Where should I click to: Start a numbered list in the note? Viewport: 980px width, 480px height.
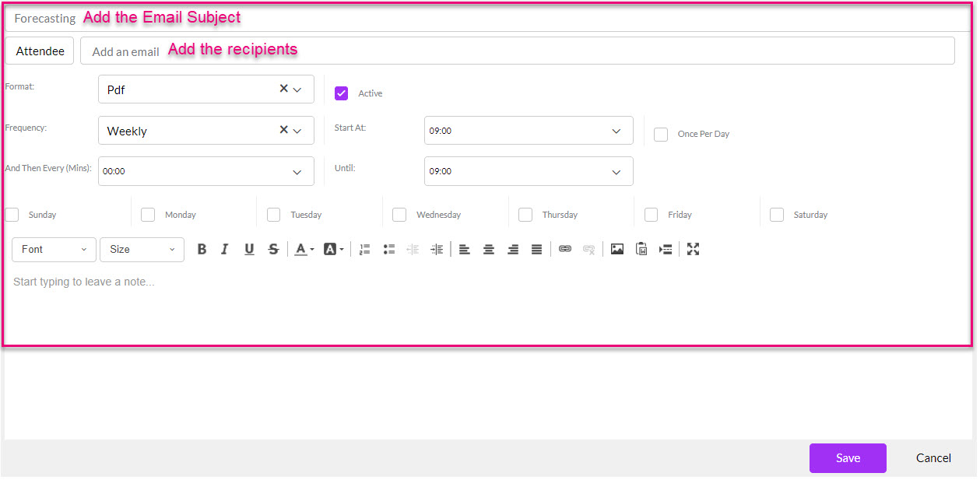[x=364, y=249]
